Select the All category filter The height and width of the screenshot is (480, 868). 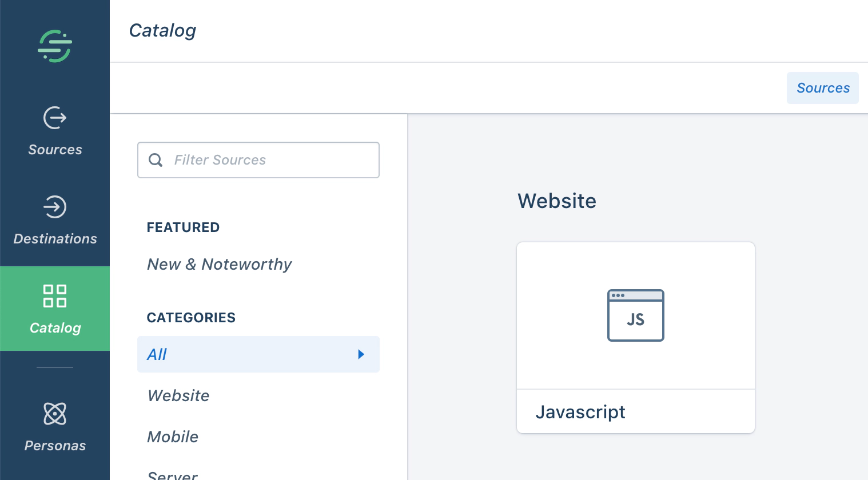[x=157, y=354]
